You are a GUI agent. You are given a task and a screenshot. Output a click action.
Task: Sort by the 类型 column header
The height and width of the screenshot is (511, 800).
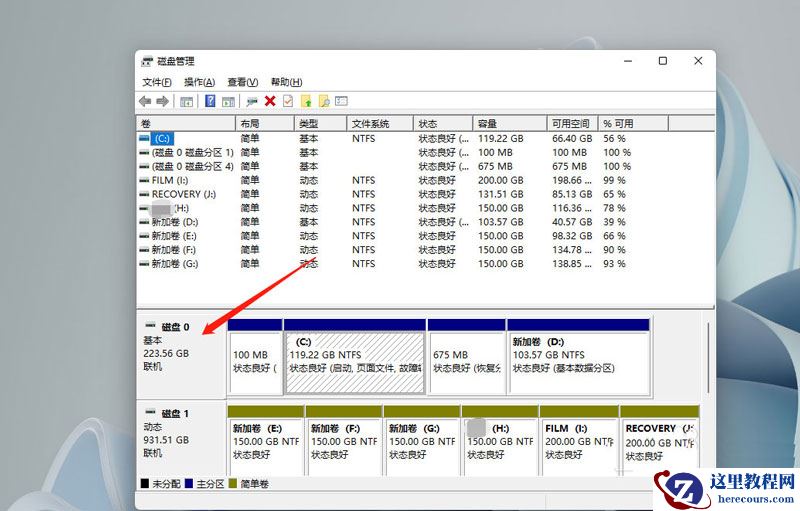(x=320, y=123)
